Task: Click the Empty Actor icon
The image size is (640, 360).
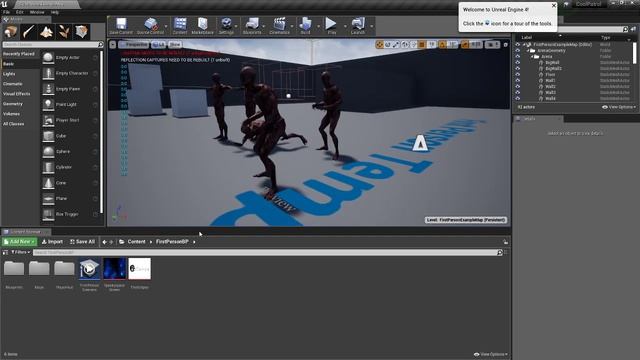Action: click(48, 58)
